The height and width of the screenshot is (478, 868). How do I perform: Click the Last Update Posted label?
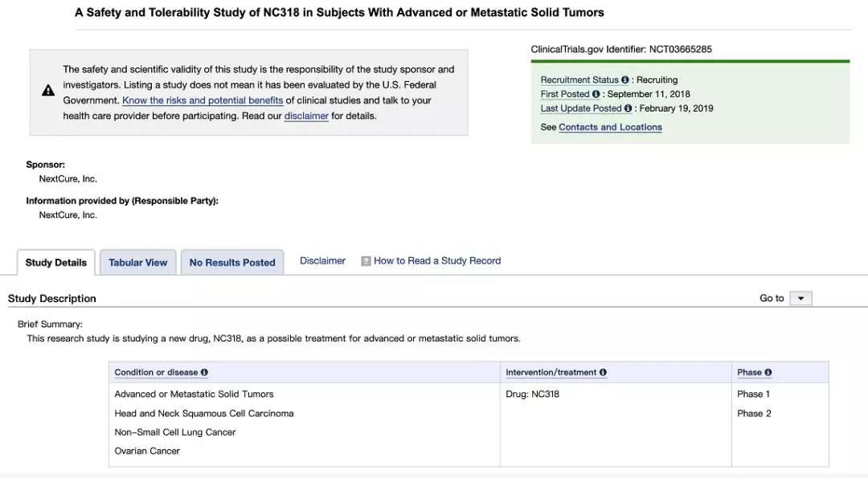(581, 108)
